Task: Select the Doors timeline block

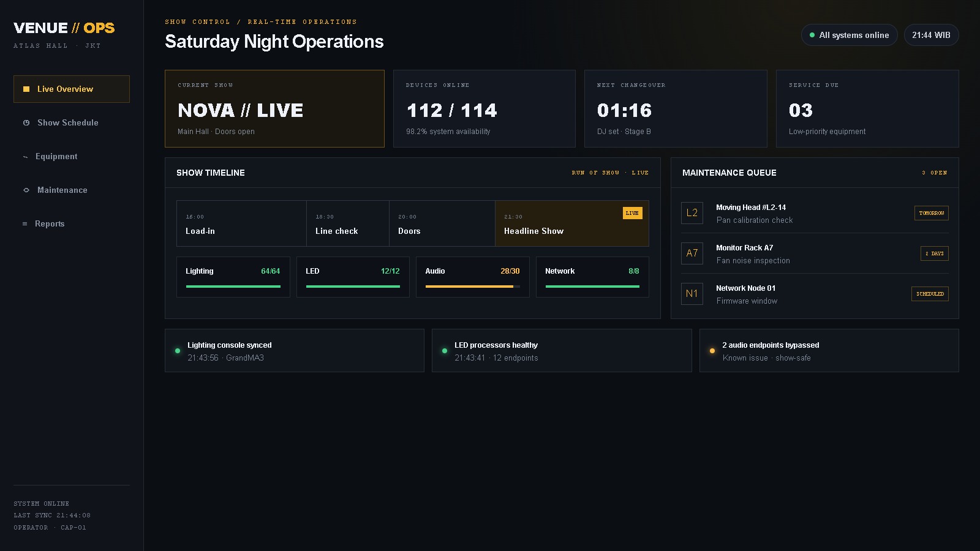Action: (x=442, y=223)
